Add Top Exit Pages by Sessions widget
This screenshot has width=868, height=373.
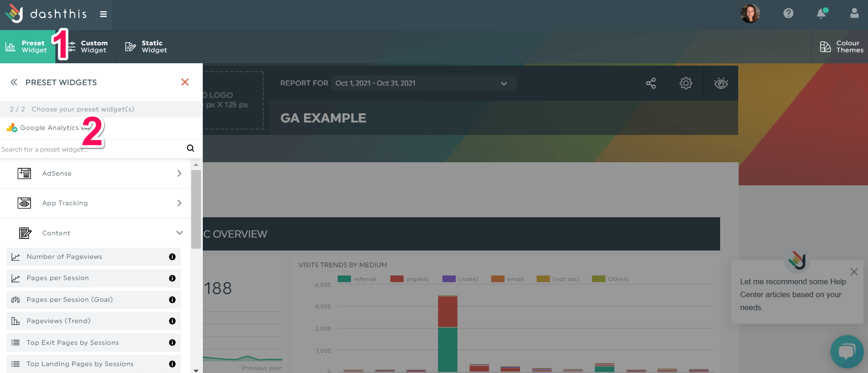[x=93, y=342]
